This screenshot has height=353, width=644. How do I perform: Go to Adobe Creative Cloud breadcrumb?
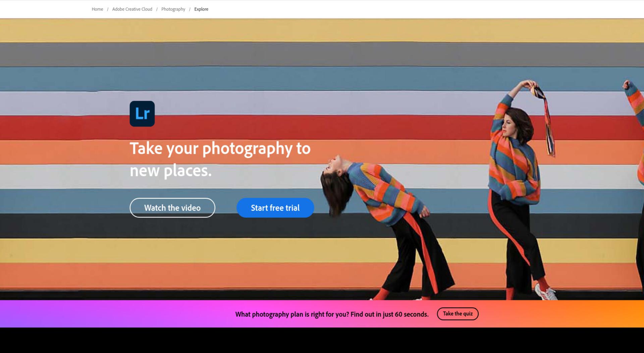tap(132, 9)
